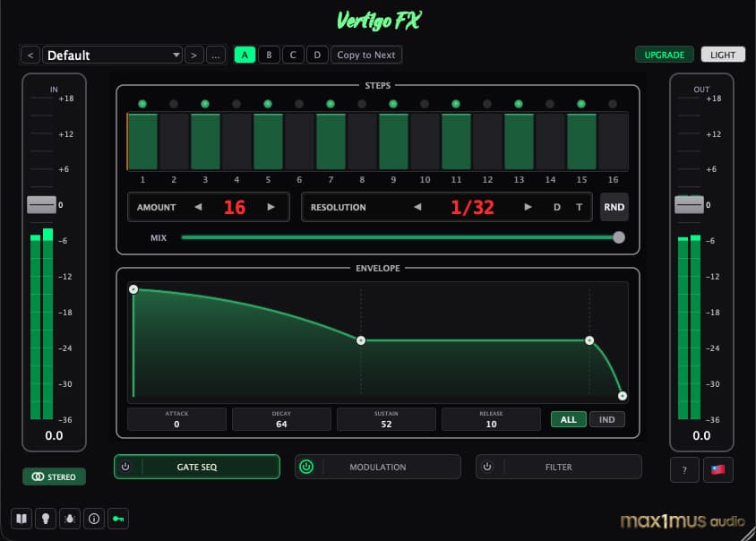
Task: Increase Amount with right arrow
Action: (271, 207)
